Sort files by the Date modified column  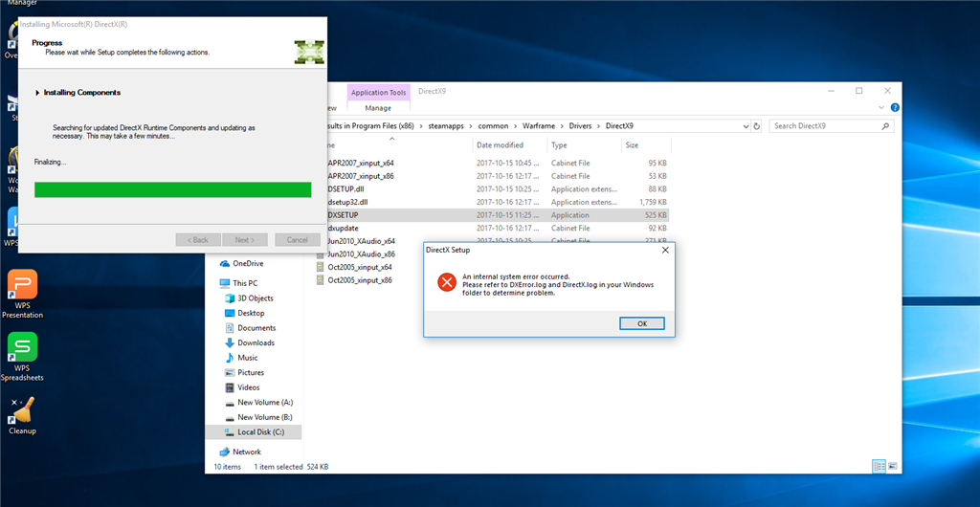[509, 144]
